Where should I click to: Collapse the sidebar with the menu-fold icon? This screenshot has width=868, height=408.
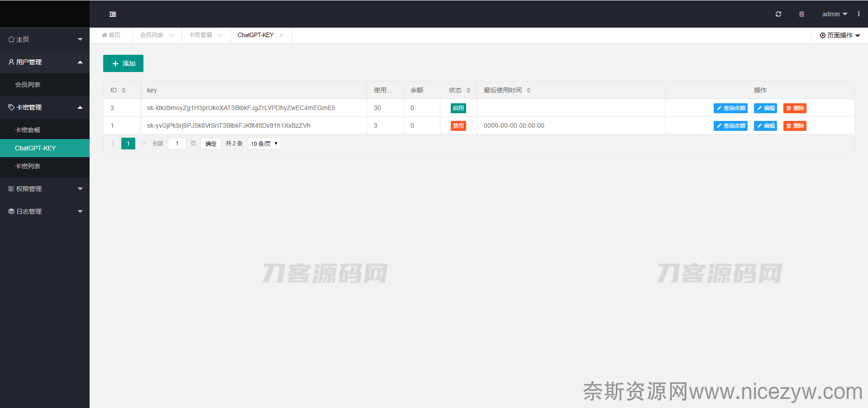(x=113, y=14)
